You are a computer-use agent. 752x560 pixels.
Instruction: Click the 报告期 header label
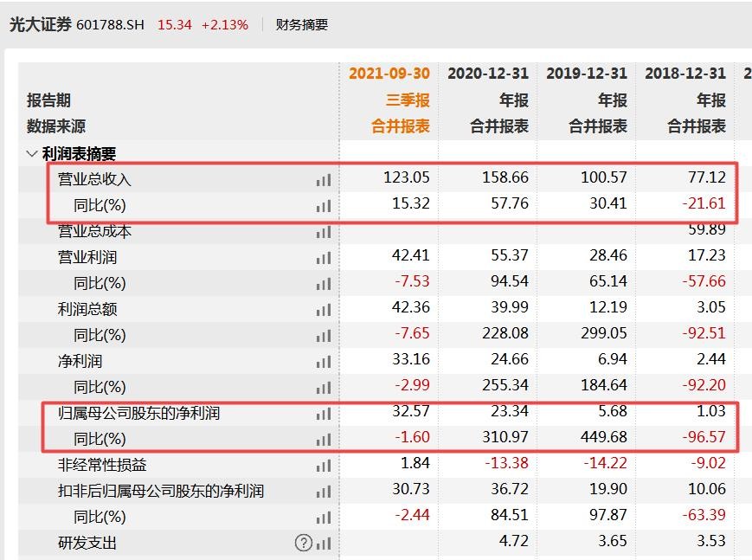pyautogui.click(x=49, y=100)
